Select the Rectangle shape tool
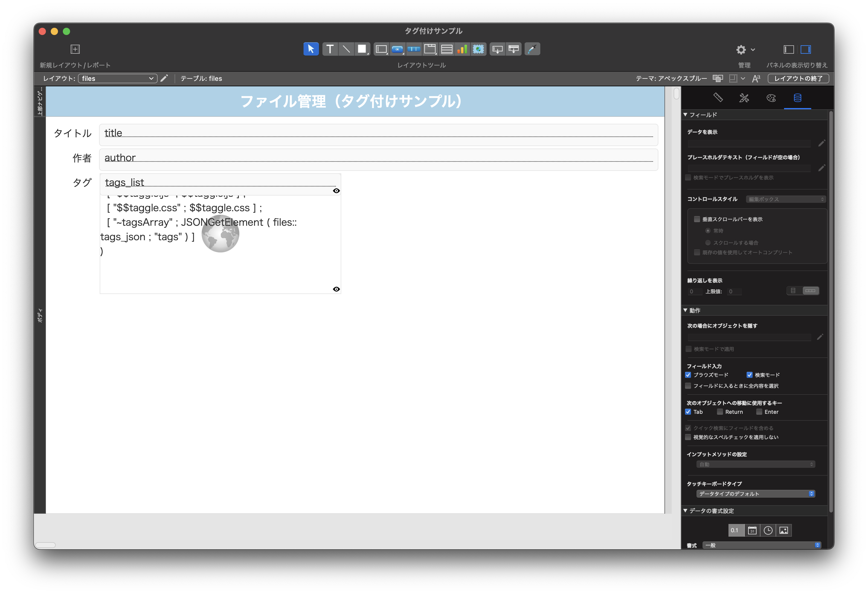Viewport: 868px width, 594px height. coord(362,49)
